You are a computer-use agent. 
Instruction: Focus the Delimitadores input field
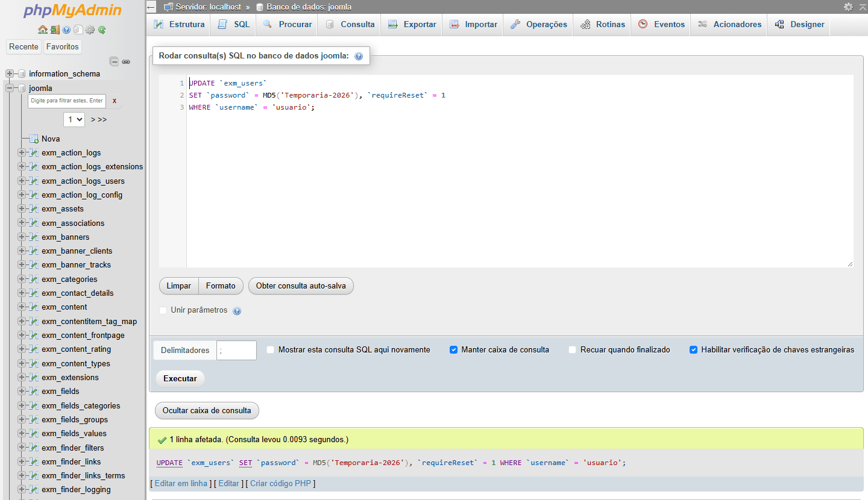[236, 350]
